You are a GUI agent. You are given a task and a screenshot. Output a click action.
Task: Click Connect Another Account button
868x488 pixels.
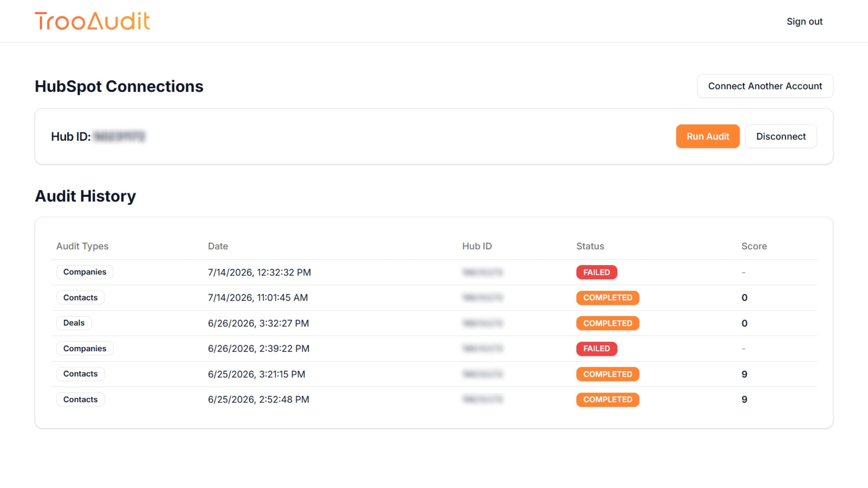[x=765, y=86]
